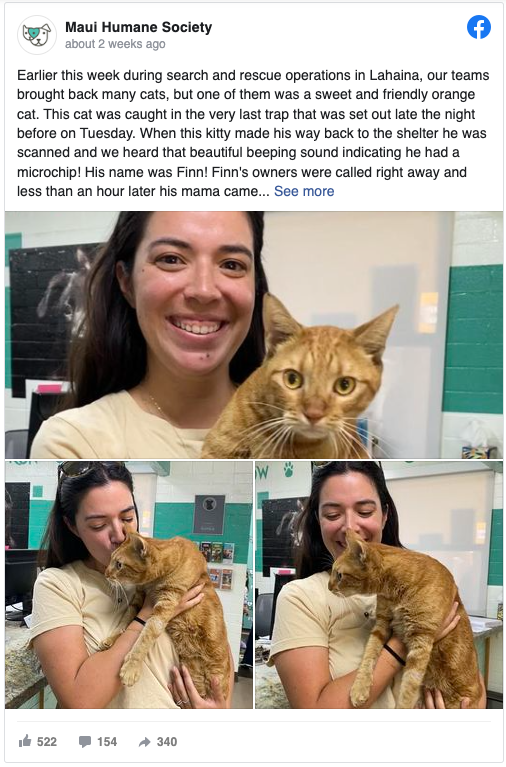View the 522 likes count
The width and height of the screenshot is (506, 767).
pos(47,742)
